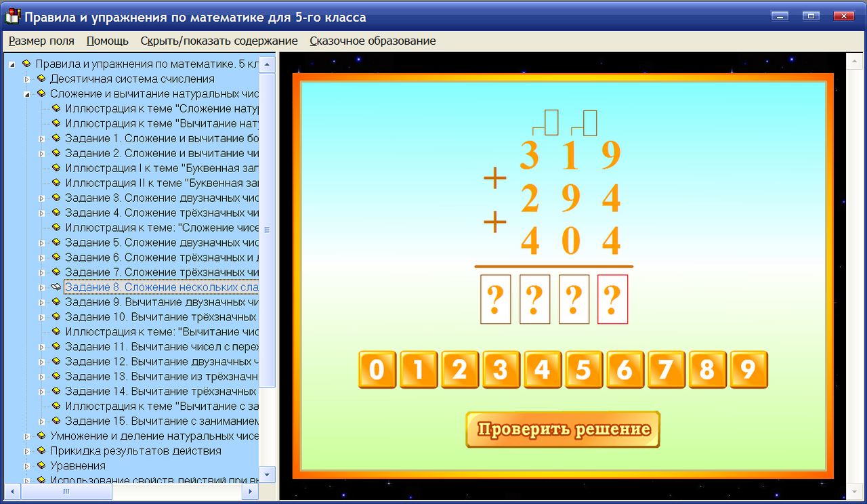This screenshot has width=867, height=504.
Task: Minimize the application window
Action: [782, 16]
